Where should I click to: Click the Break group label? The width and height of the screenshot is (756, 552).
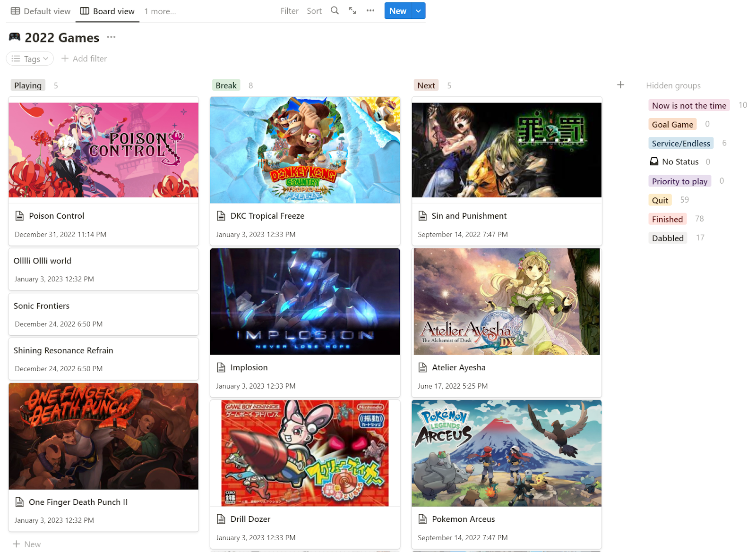tap(226, 85)
